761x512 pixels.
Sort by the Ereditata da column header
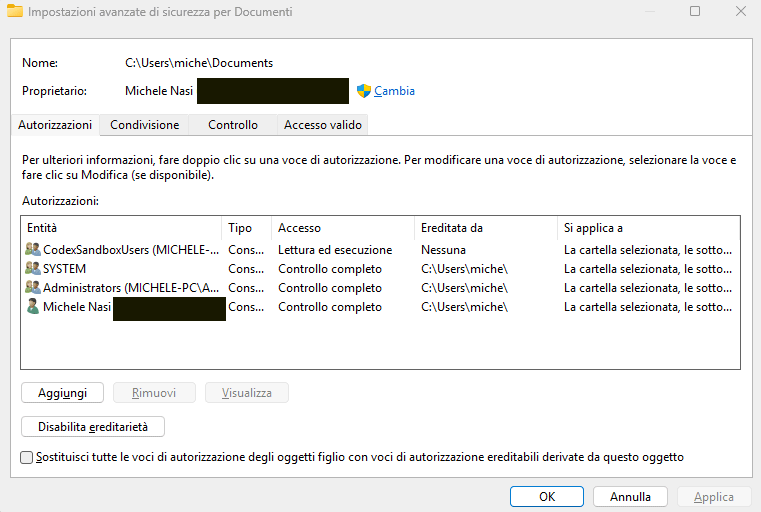click(486, 228)
